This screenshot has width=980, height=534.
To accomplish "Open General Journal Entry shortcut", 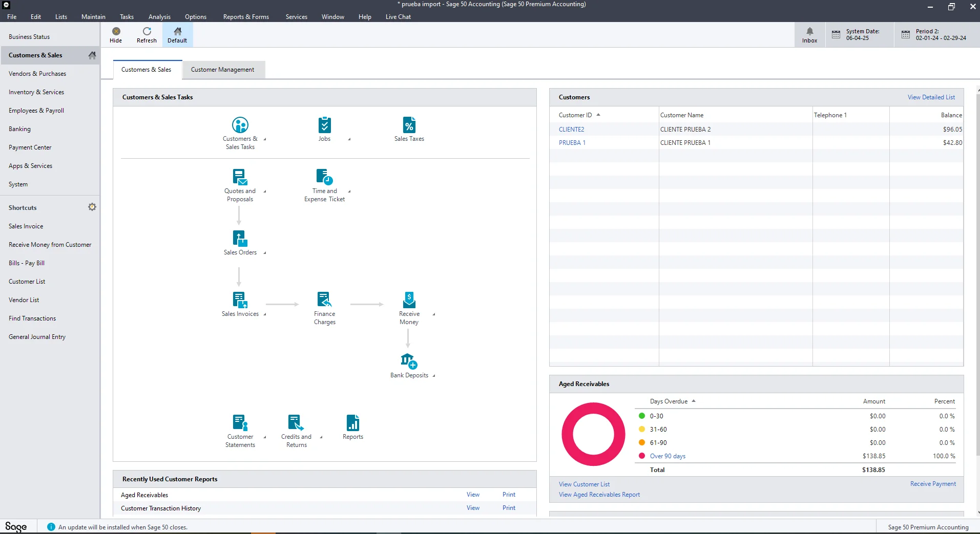I will pos(37,337).
